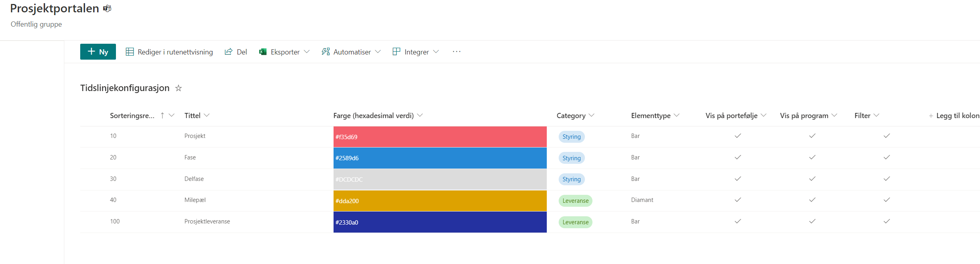Select the Fase title cell
Screen dimensions: 980x264
pyautogui.click(x=190, y=157)
